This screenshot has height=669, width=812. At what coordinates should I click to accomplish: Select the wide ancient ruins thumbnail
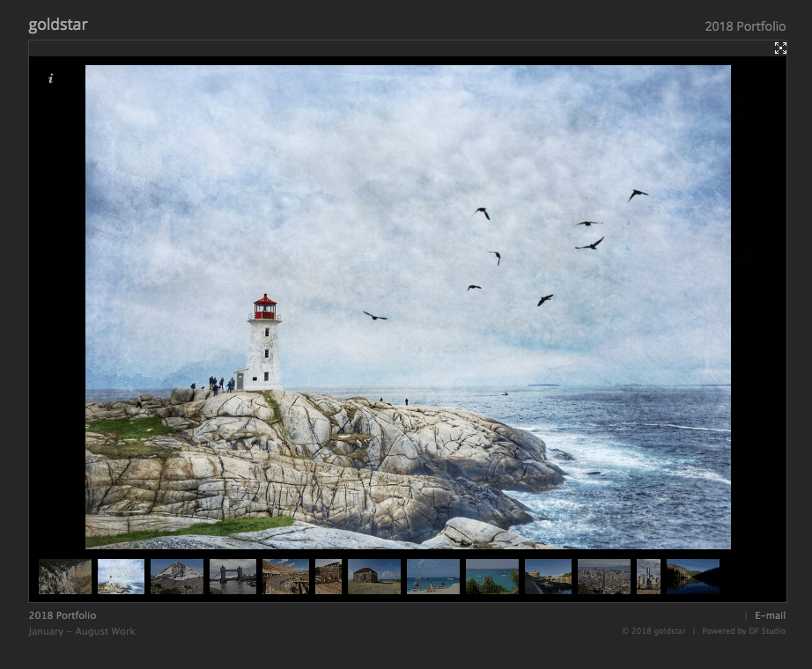click(285, 577)
